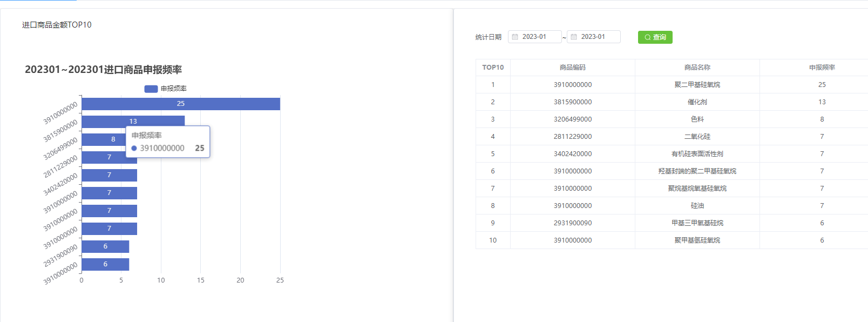
Task: Open the end date input showing 2023-01
Action: tap(593, 37)
